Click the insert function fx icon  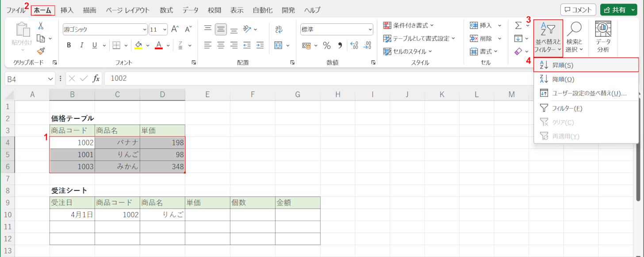(96, 79)
